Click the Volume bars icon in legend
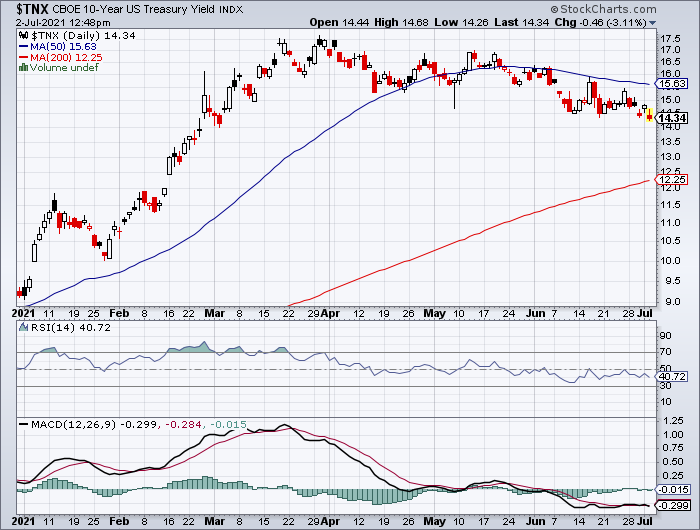Screen dimensions: 700x530 coord(24,68)
